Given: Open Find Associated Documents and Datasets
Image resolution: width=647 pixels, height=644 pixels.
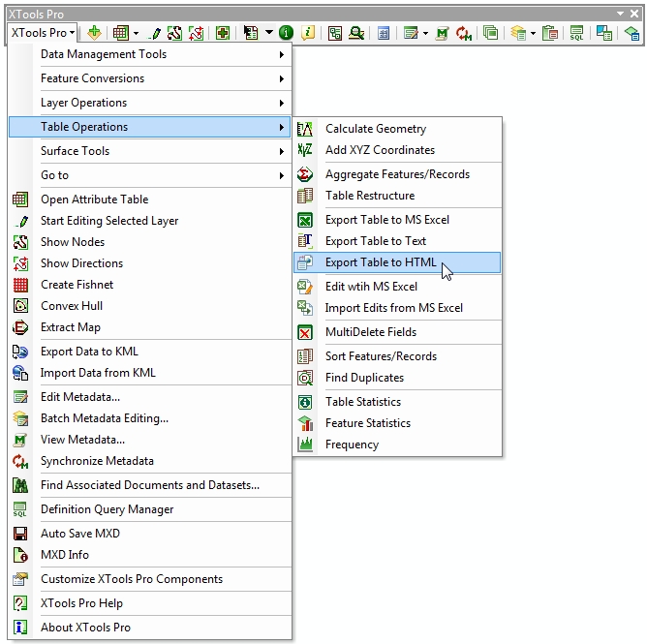Looking at the screenshot, I should pyautogui.click(x=150, y=485).
